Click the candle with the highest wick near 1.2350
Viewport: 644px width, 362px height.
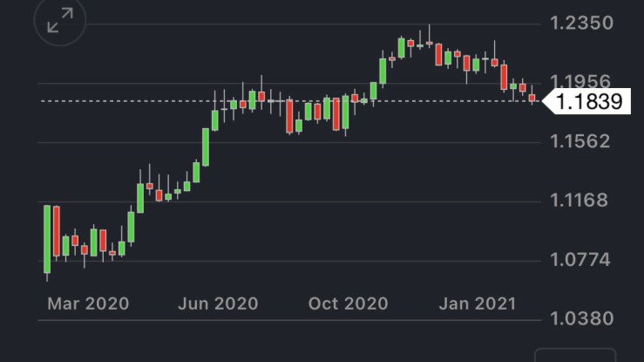[429, 42]
